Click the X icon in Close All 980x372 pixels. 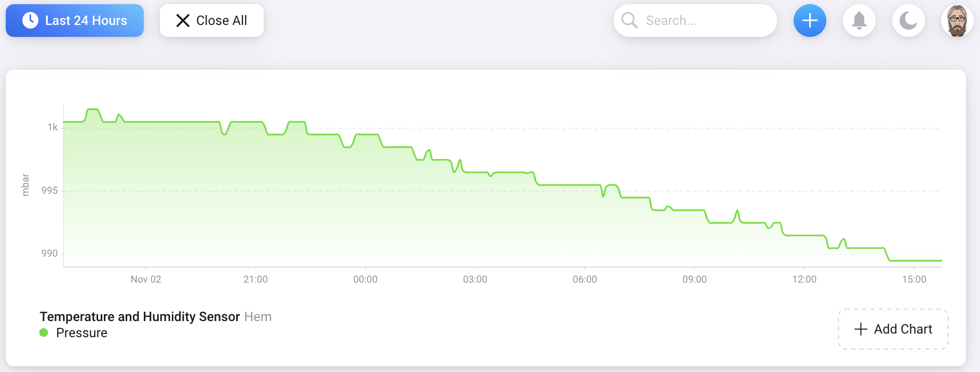tap(183, 20)
